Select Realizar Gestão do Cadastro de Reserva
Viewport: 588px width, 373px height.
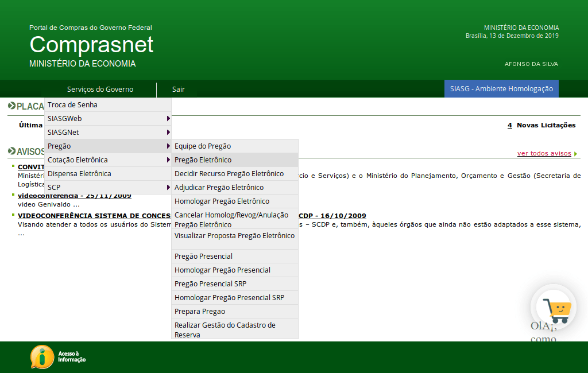(x=235, y=330)
